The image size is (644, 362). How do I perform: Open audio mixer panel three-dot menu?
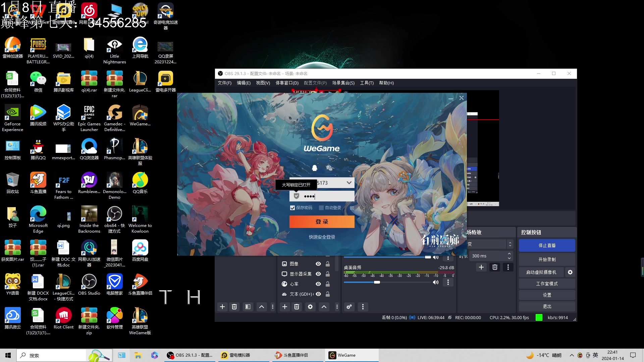[x=363, y=307]
